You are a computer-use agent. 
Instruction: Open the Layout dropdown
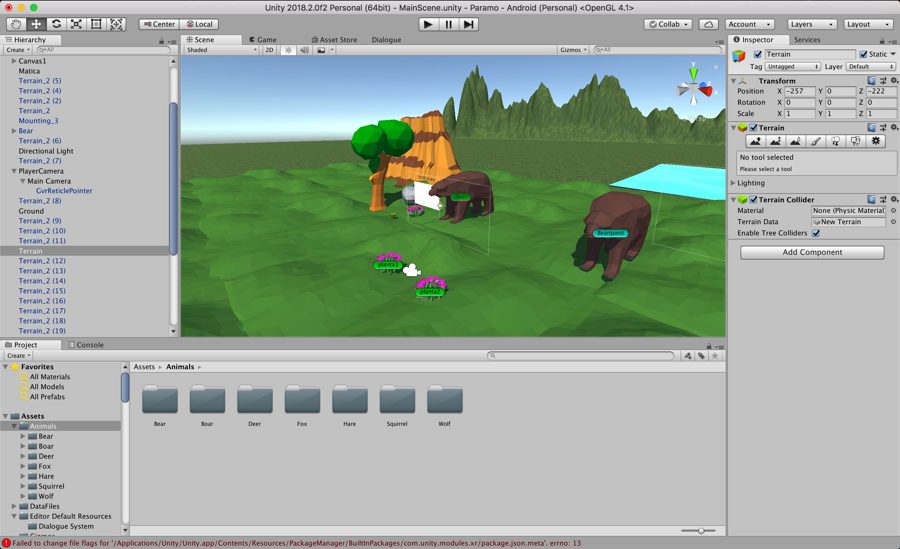click(869, 24)
